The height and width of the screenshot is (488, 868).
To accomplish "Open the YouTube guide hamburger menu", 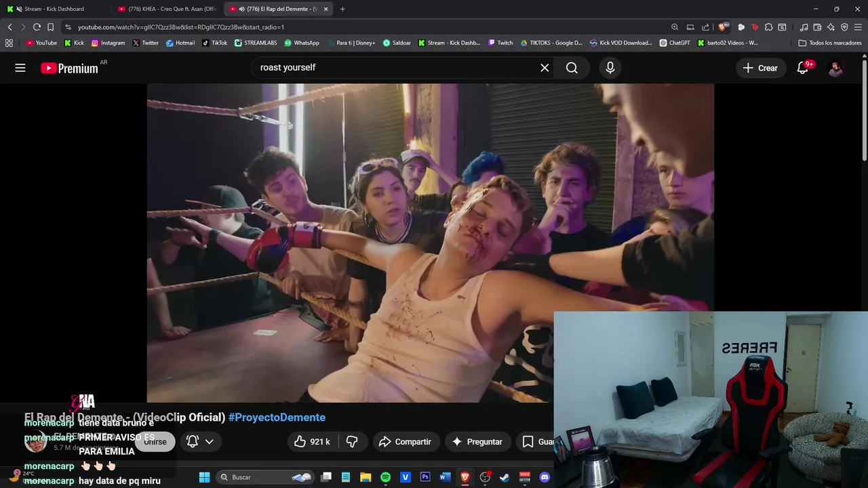I will (20, 68).
